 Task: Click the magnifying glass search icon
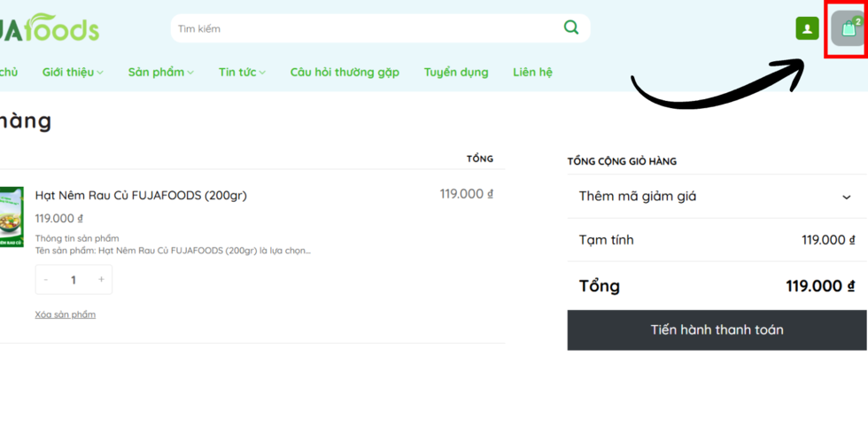coord(570,27)
